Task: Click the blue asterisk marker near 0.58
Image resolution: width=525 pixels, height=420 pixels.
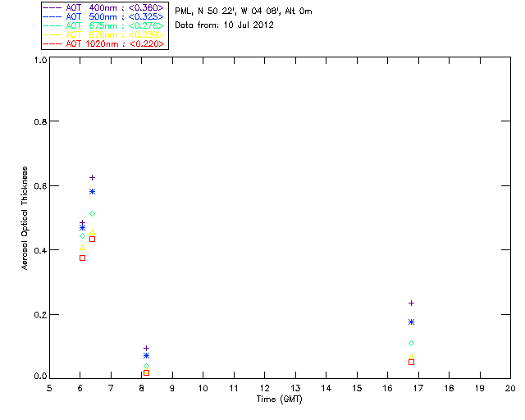Action: coord(93,192)
